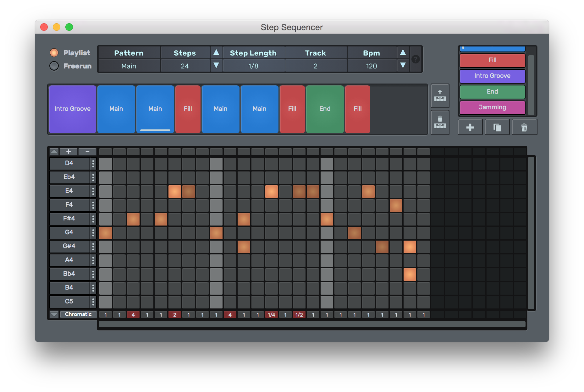584x392 pixels.
Task: Choose End pattern in pattern list
Action: pos(493,92)
